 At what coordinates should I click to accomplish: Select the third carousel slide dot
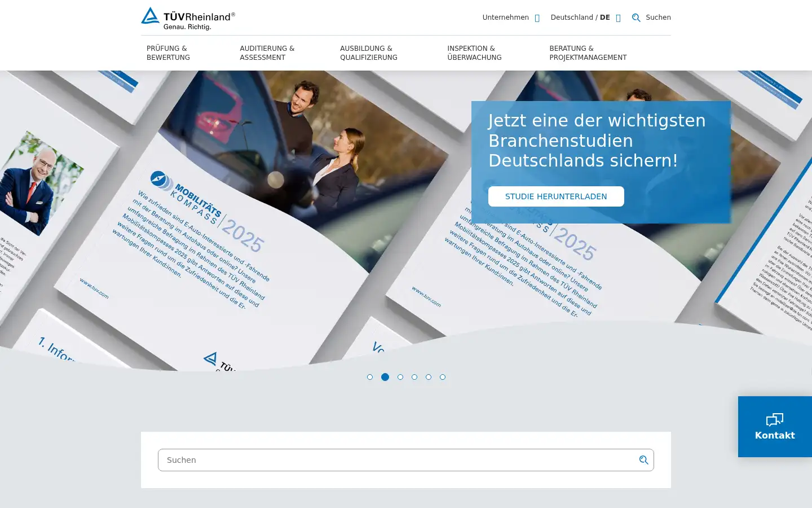[x=400, y=377]
